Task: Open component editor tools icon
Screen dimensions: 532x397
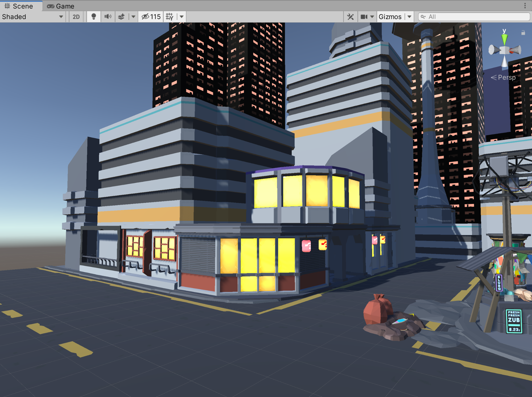Action: click(350, 17)
